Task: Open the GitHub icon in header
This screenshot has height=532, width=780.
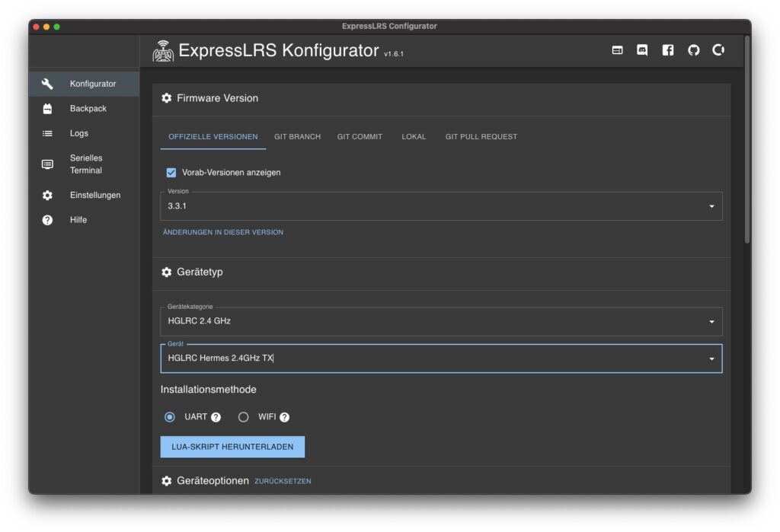Action: point(693,50)
